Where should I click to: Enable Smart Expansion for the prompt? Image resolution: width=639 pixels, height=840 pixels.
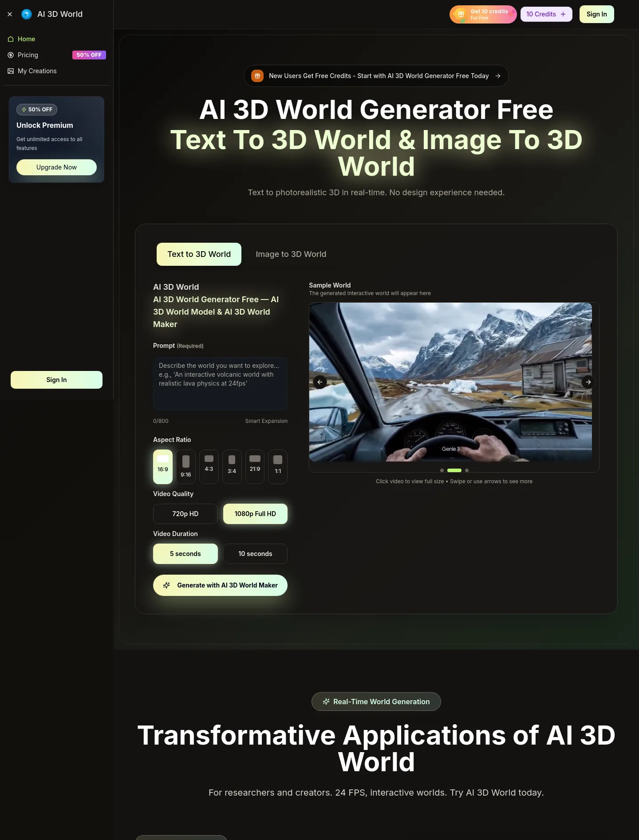pos(266,421)
